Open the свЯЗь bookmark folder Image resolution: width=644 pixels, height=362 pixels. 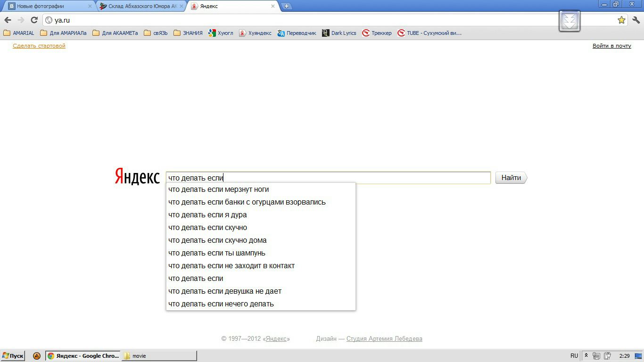tap(156, 33)
